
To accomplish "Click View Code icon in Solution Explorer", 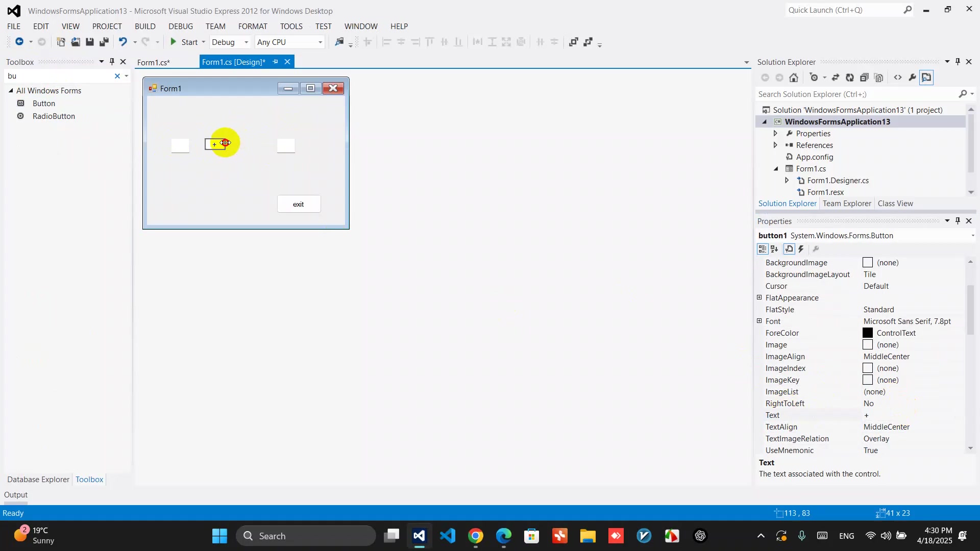I will 897,78.
